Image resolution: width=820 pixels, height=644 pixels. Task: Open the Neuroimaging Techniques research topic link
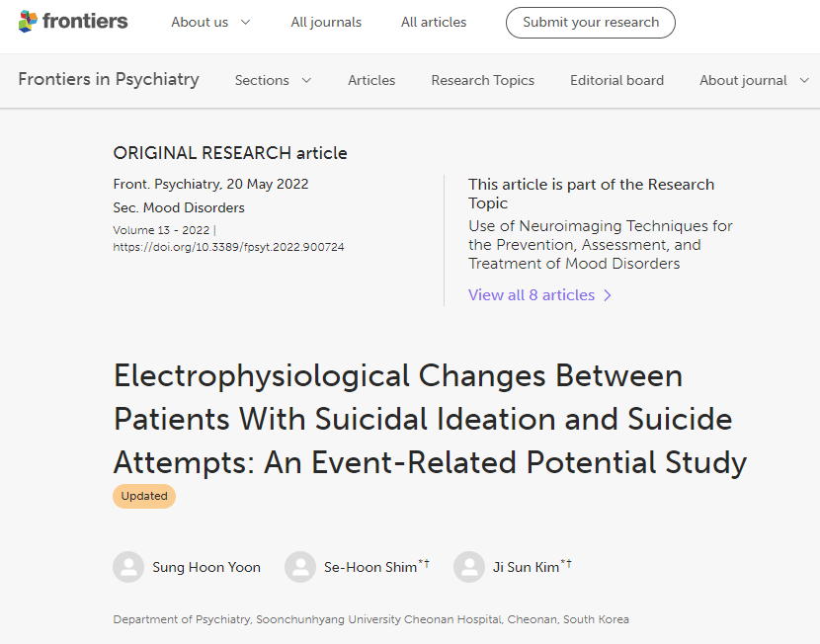(x=600, y=245)
